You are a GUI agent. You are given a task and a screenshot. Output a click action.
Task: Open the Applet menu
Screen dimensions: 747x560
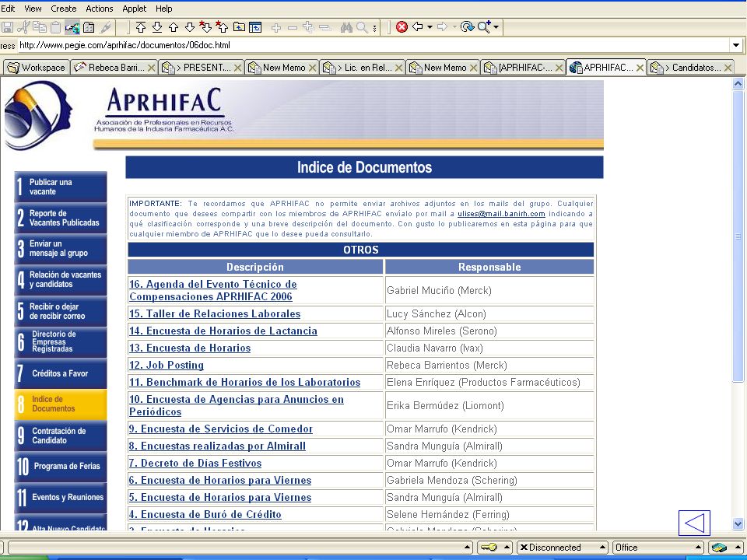click(135, 9)
